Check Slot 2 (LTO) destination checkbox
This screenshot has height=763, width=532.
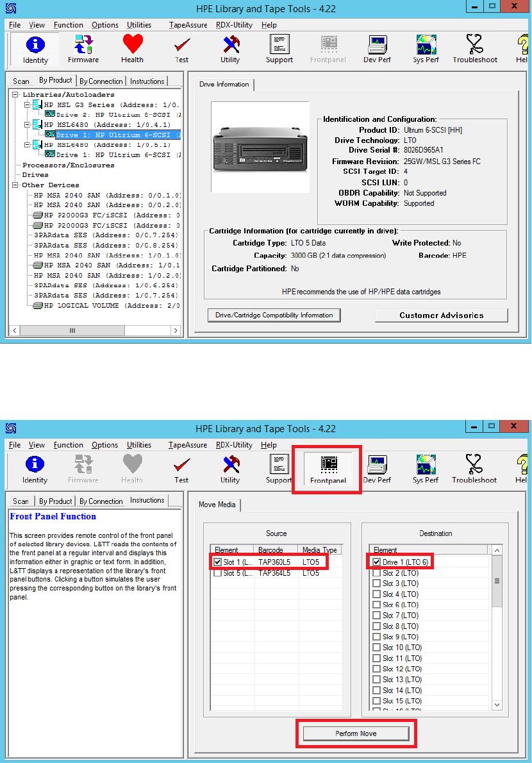coord(376,573)
